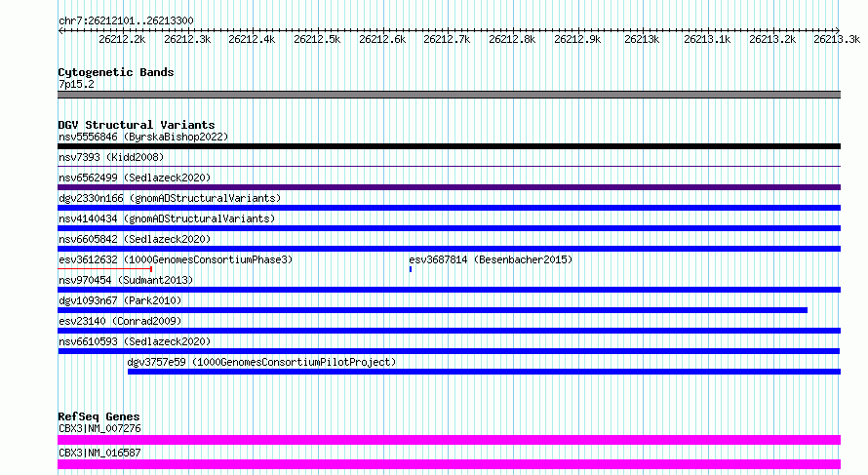Click the dgv2330n166 blue variant bar
868x475 pixels.
click(449, 208)
